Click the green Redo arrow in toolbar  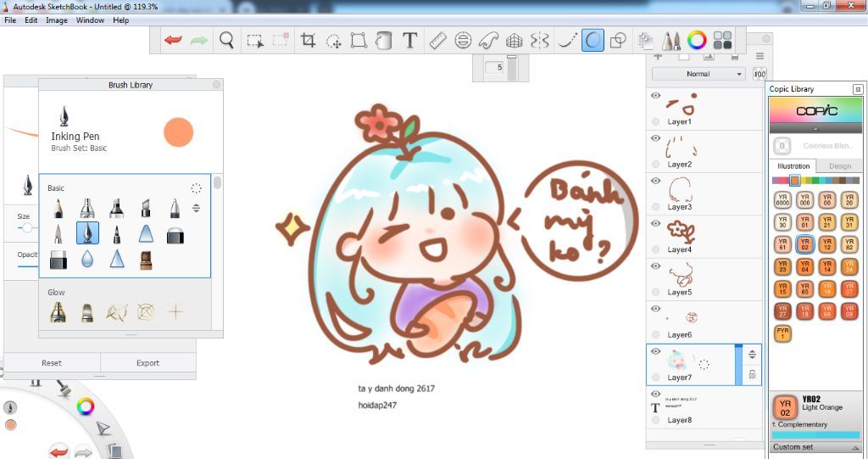click(x=198, y=40)
